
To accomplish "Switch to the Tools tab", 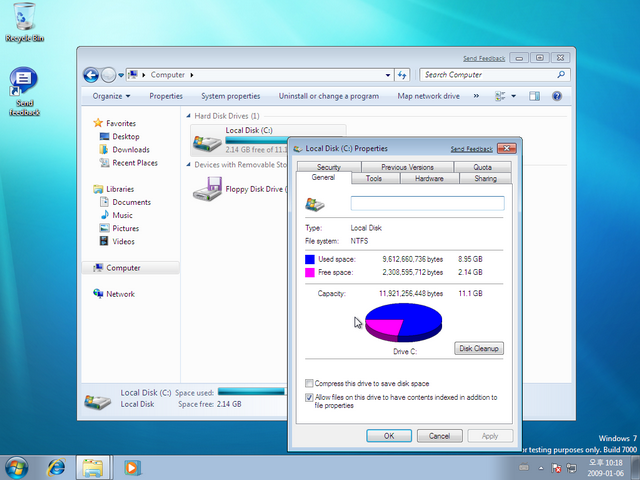I will click(x=374, y=178).
